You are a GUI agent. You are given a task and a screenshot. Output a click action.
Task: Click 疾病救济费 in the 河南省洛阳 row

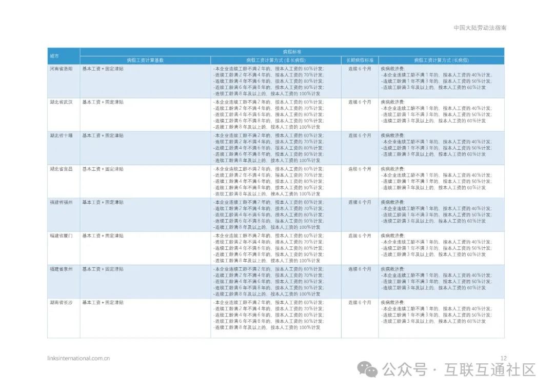point(392,69)
